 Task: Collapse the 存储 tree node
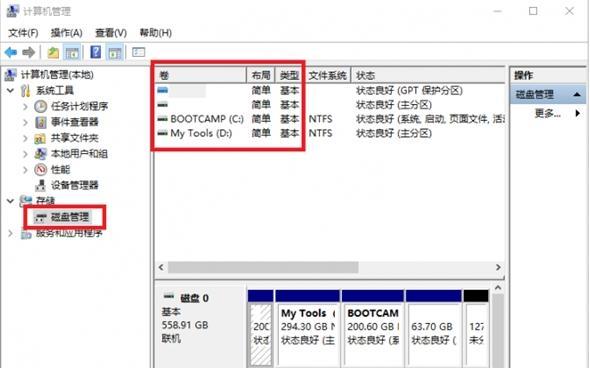coord(11,201)
